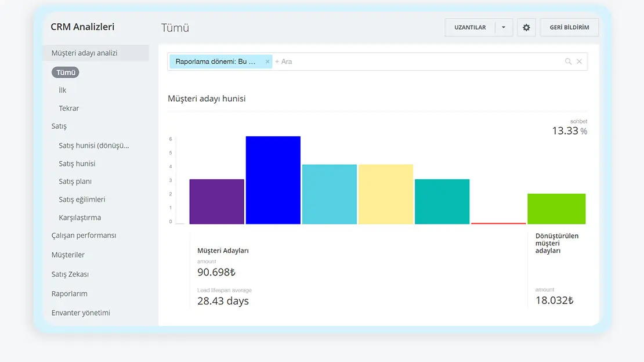Open Müşteri adayı analizi section
Screen dimensions: 644x362
pyautogui.click(x=84, y=53)
